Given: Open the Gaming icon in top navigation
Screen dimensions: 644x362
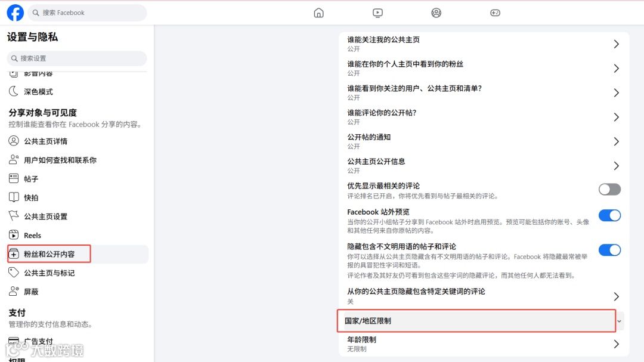Looking at the screenshot, I should [x=495, y=13].
